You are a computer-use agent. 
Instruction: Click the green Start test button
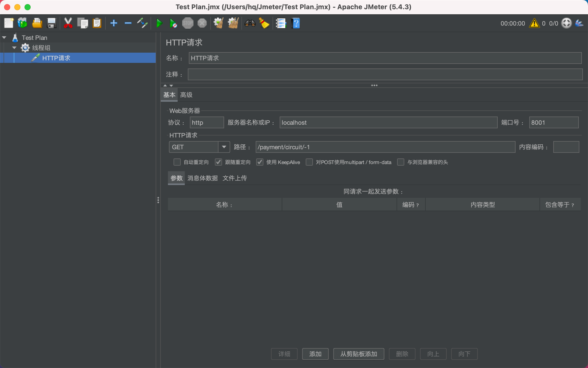point(159,23)
